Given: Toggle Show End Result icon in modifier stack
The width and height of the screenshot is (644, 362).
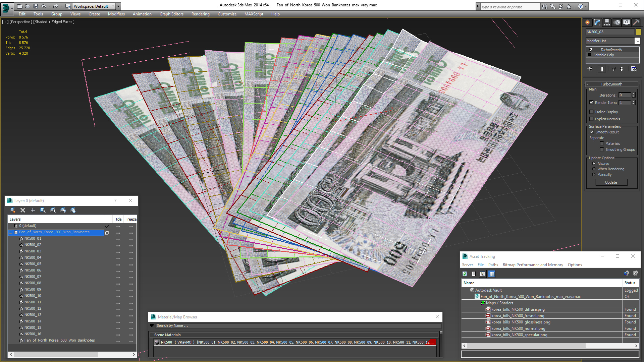Looking at the screenshot, I should [x=602, y=69].
